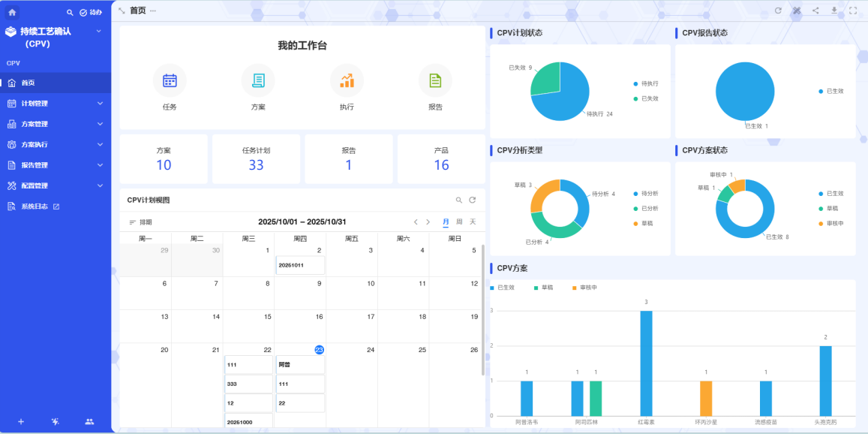Select 首页 in the sidebar

tap(28, 83)
